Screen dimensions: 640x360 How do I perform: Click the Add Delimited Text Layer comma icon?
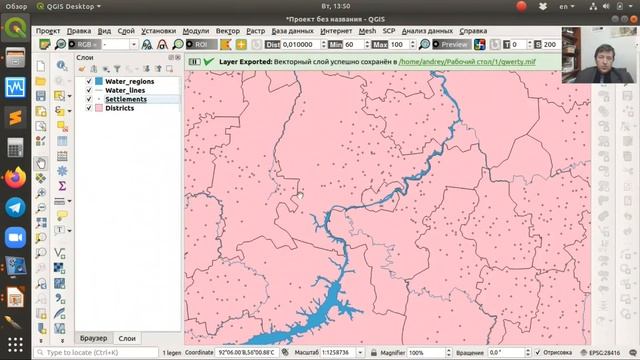click(x=60, y=298)
